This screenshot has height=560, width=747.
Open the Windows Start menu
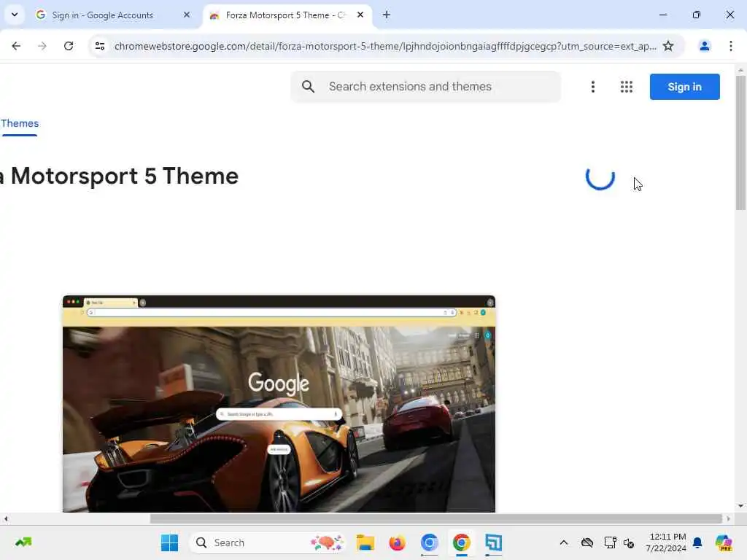click(x=169, y=542)
